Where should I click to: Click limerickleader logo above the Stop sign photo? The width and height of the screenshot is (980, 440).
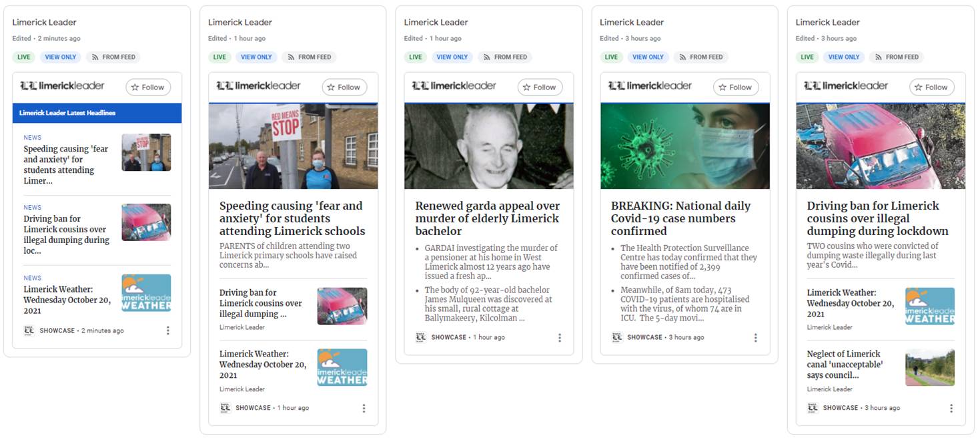(258, 86)
